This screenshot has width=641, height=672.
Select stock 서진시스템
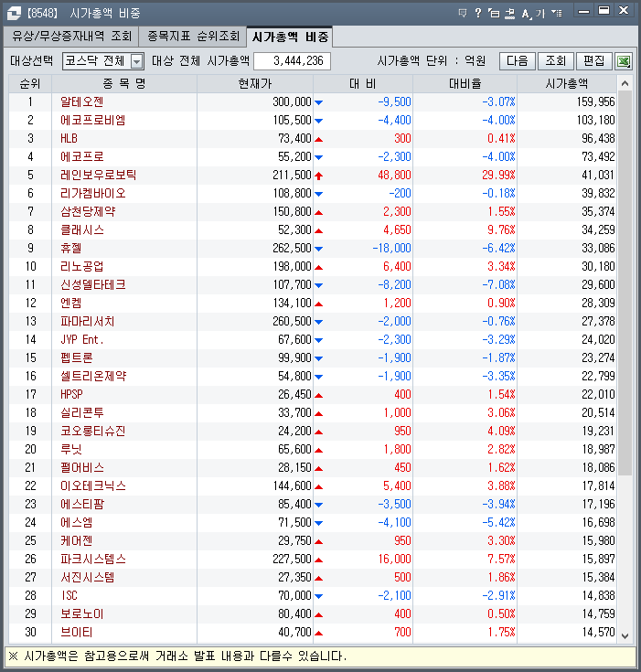[88, 577]
